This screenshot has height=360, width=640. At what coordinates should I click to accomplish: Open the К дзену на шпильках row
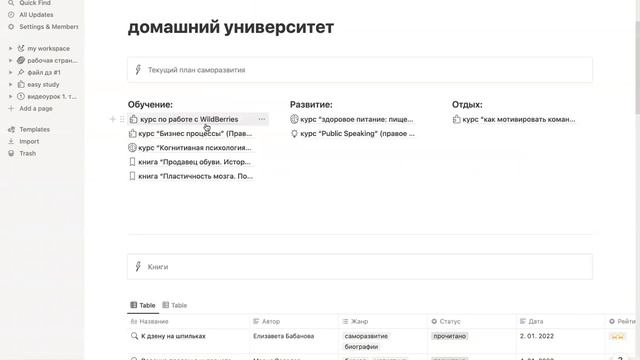173,336
